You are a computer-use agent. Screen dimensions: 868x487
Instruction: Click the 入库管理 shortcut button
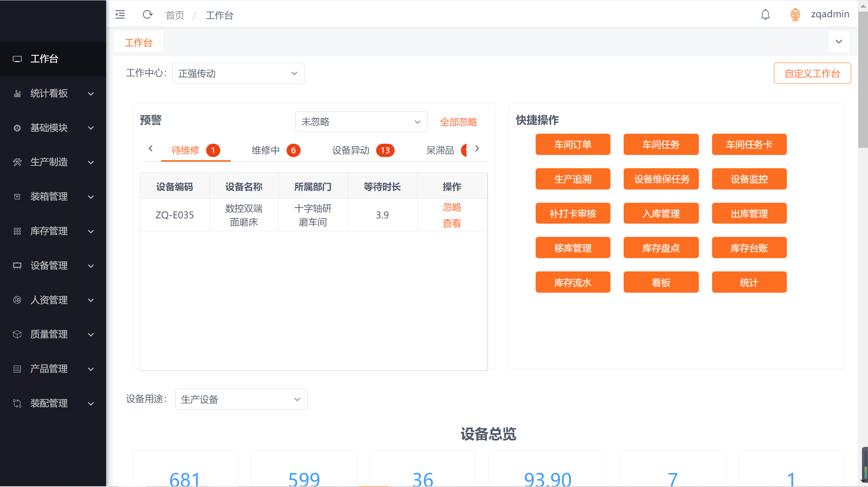[x=661, y=214]
